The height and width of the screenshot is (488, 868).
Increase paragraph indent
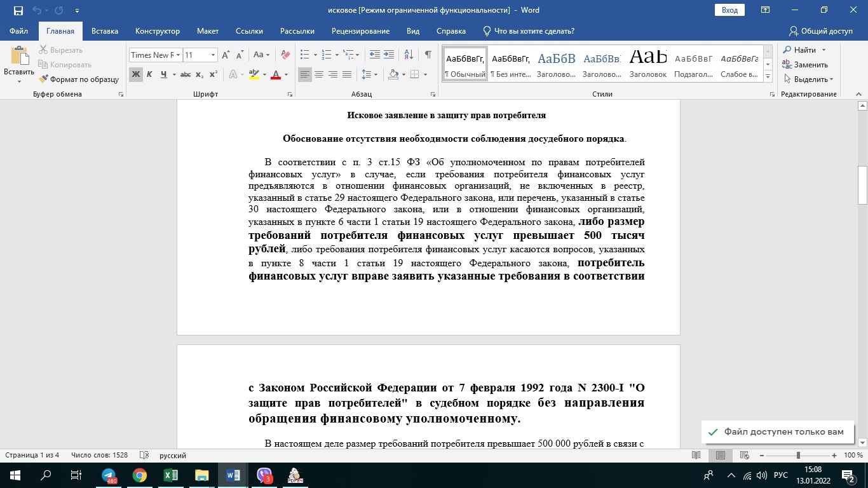pyautogui.click(x=389, y=55)
